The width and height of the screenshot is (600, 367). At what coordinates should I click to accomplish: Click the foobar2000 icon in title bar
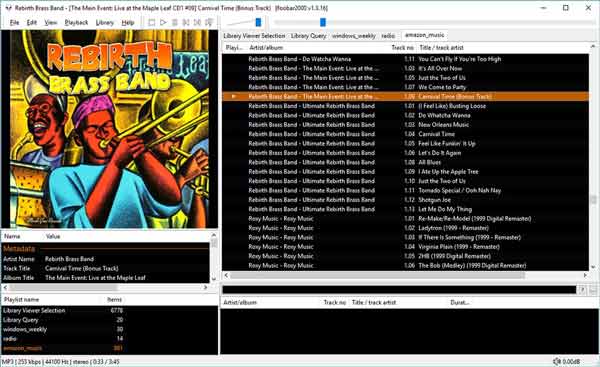point(8,8)
